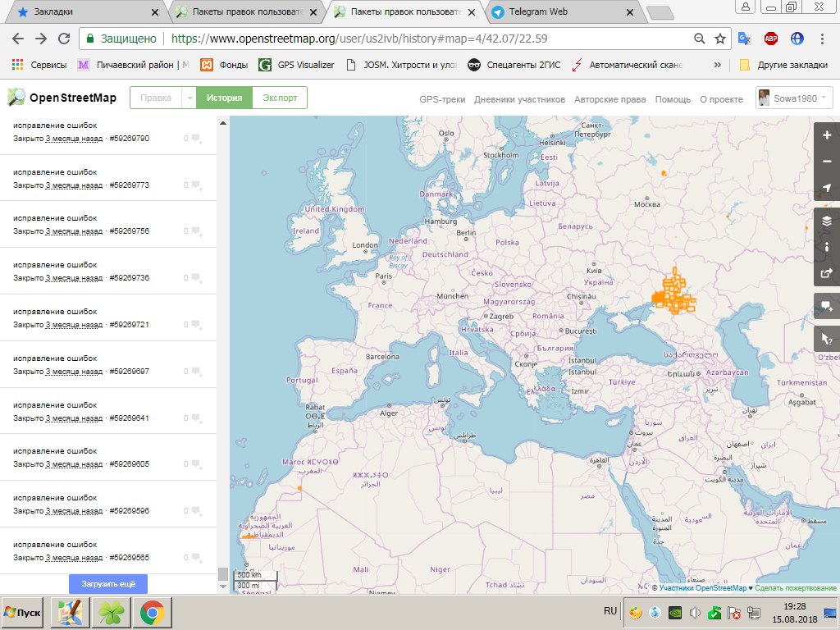Click the RU language indicator
The image size is (840, 630).
pos(610,611)
